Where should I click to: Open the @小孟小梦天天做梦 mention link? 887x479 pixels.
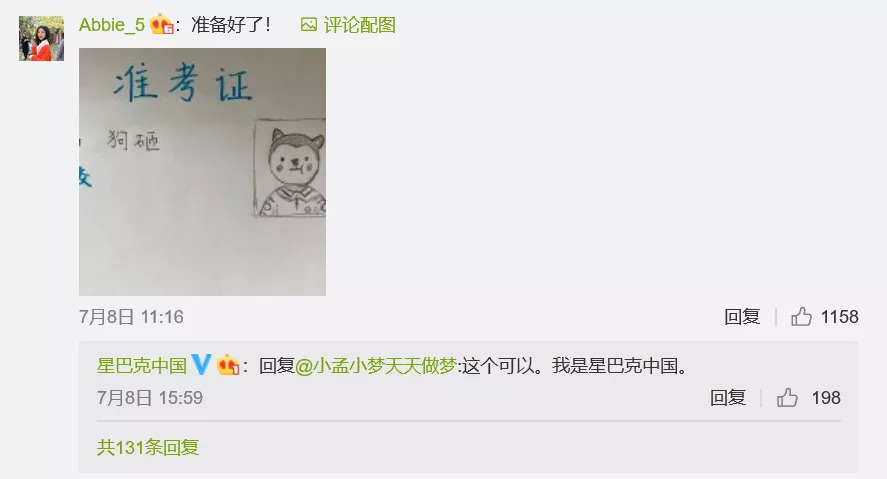[x=376, y=366]
